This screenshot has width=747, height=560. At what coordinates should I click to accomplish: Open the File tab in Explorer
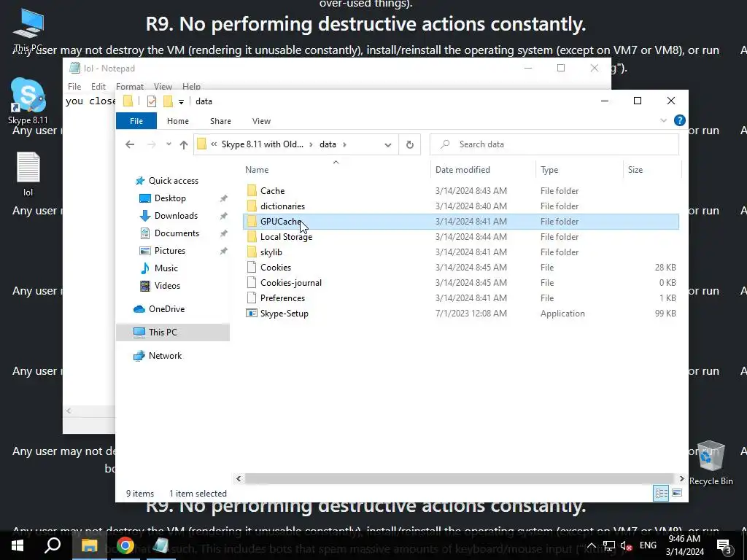[x=136, y=121]
